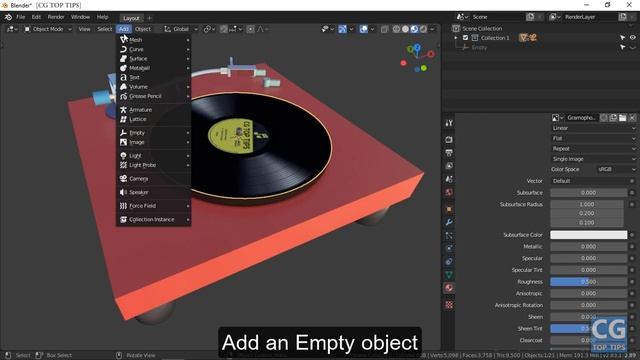Viewport: 640px width, 360px height.
Task: Open the Object properties tab
Action: pyautogui.click(x=449, y=209)
